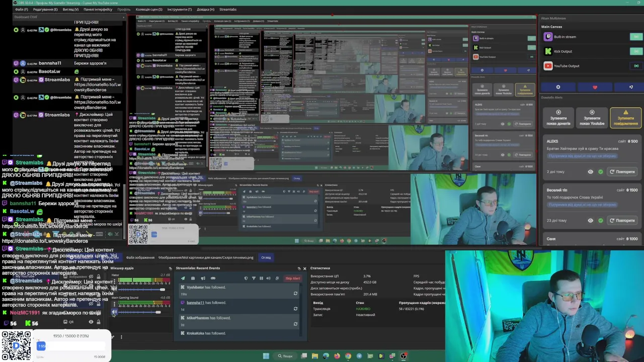644x362 pixels.
Task: Open the Streamlabs menu
Action: pos(228,10)
